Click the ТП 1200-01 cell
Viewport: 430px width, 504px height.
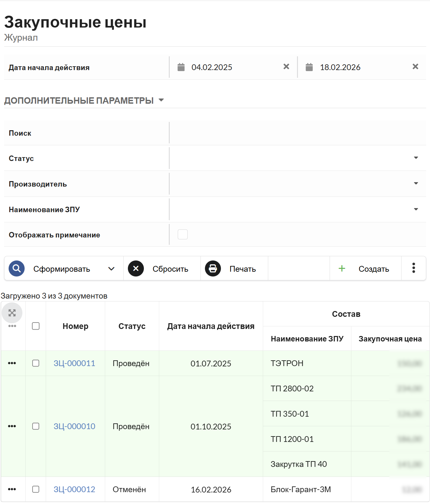click(x=307, y=439)
